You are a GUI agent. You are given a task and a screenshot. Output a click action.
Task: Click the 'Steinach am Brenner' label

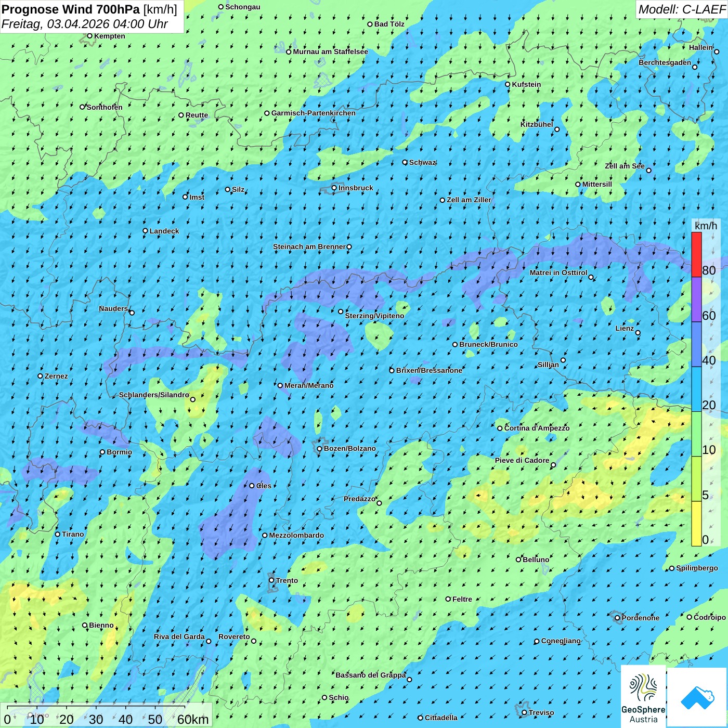pyautogui.click(x=309, y=246)
